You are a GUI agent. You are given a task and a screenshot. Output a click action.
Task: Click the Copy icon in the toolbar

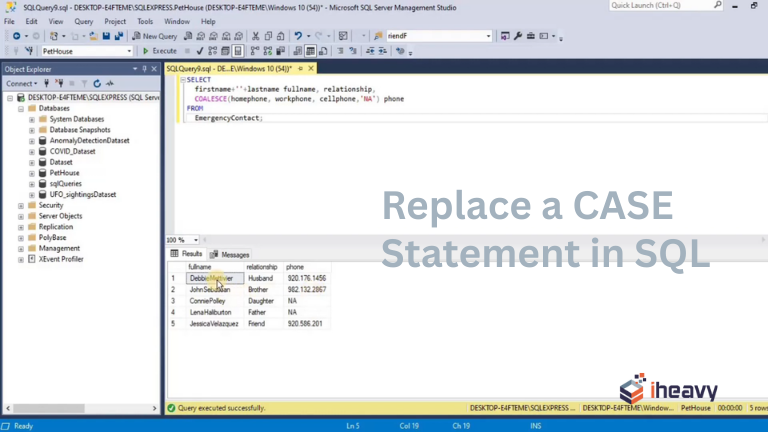tap(268, 36)
